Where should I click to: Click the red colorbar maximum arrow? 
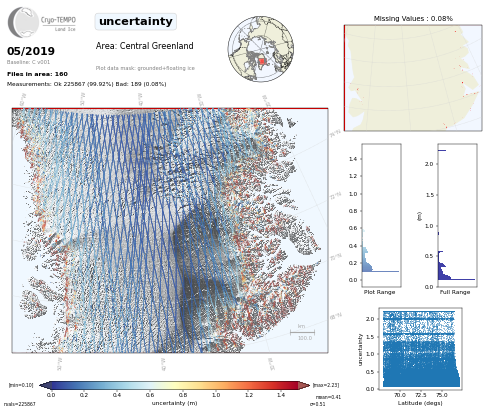304,385
